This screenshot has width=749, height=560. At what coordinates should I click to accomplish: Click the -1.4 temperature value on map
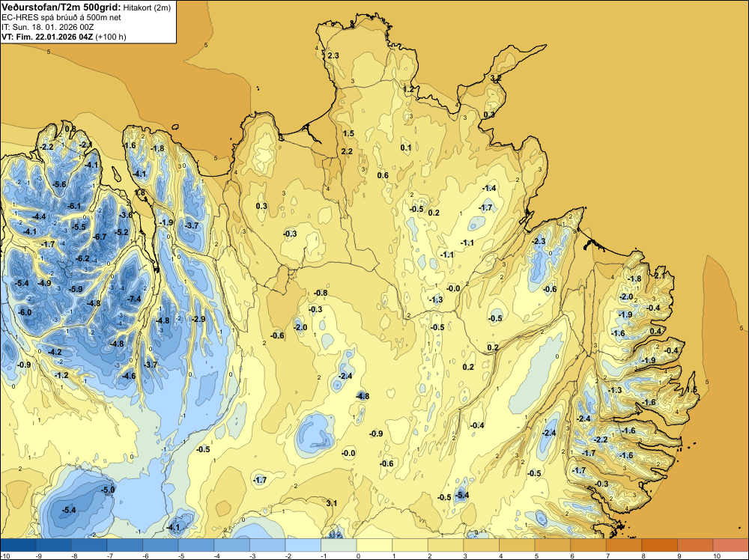pos(490,188)
